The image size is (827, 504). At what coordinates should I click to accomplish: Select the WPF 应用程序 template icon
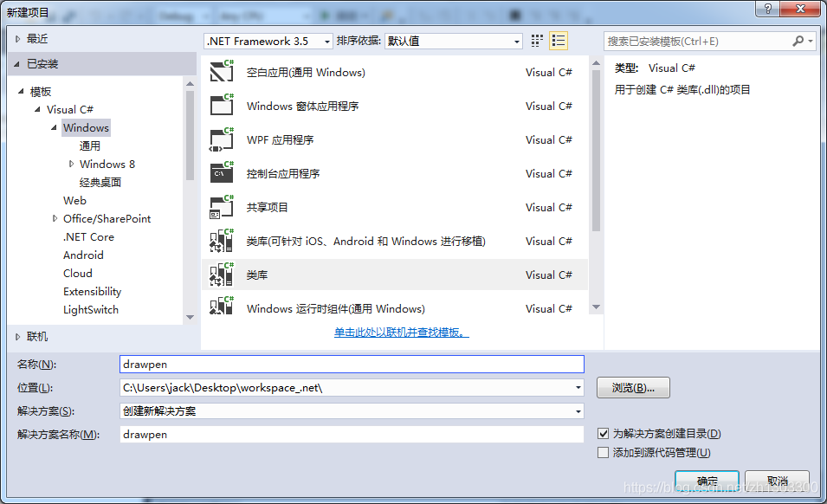[222, 139]
